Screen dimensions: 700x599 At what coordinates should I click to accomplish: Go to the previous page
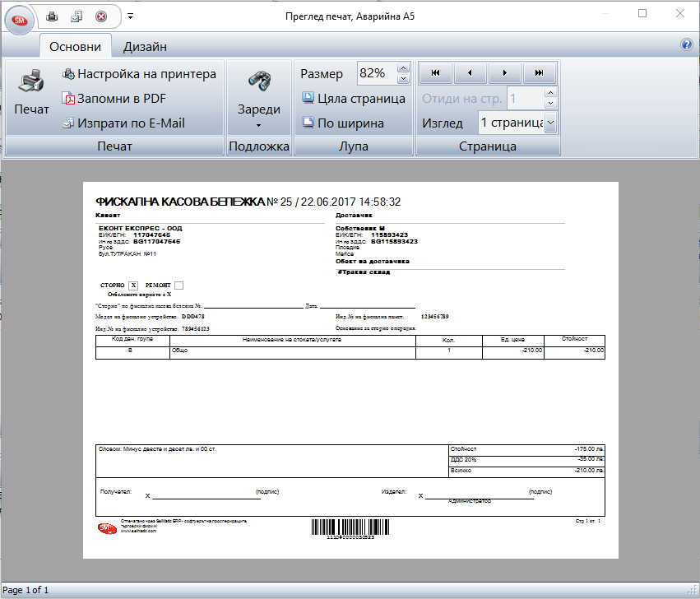pos(470,72)
